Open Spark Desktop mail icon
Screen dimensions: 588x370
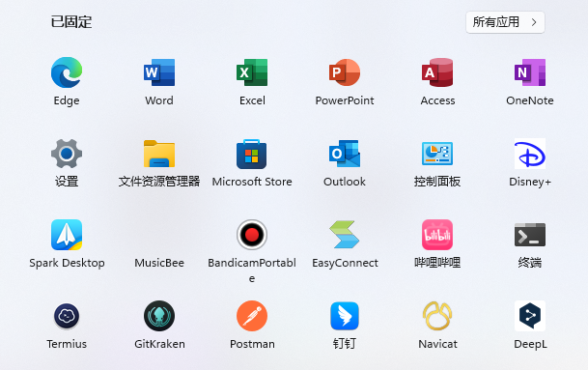click(67, 235)
